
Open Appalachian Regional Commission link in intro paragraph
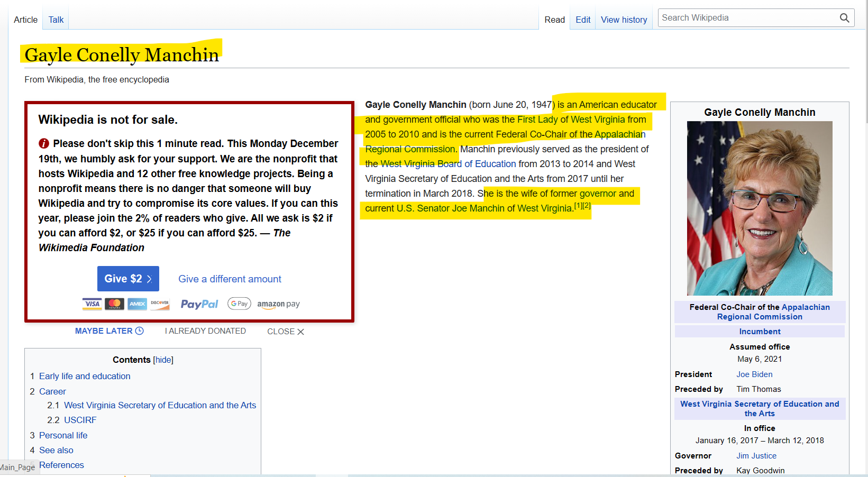pos(505,142)
